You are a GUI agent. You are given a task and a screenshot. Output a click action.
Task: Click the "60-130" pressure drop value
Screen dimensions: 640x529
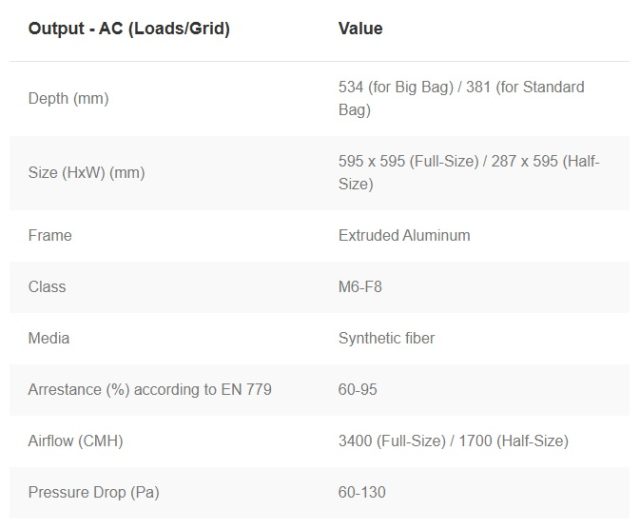coord(362,492)
